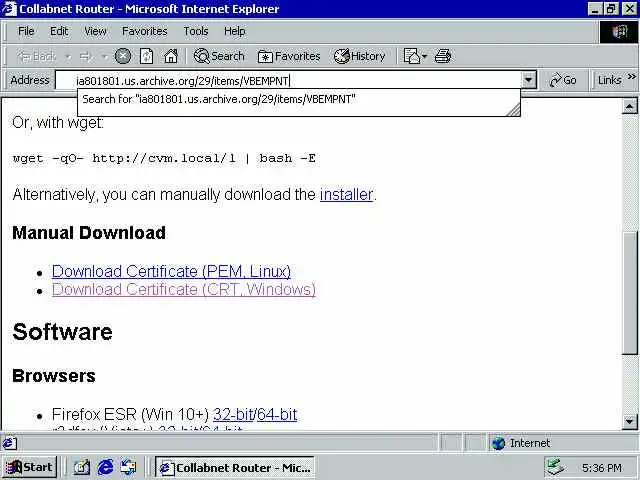Open the History toolbar button
Viewport: 640px width, 480px height.
[360, 56]
